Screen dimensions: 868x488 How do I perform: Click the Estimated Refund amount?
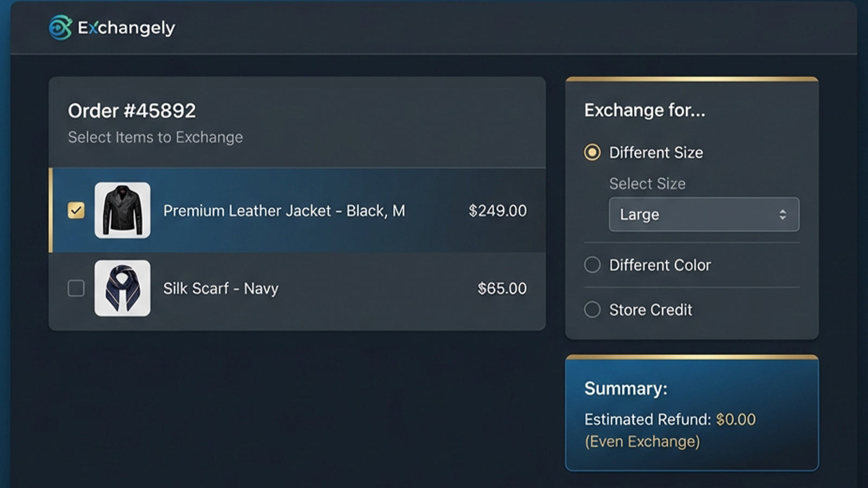[736, 419]
